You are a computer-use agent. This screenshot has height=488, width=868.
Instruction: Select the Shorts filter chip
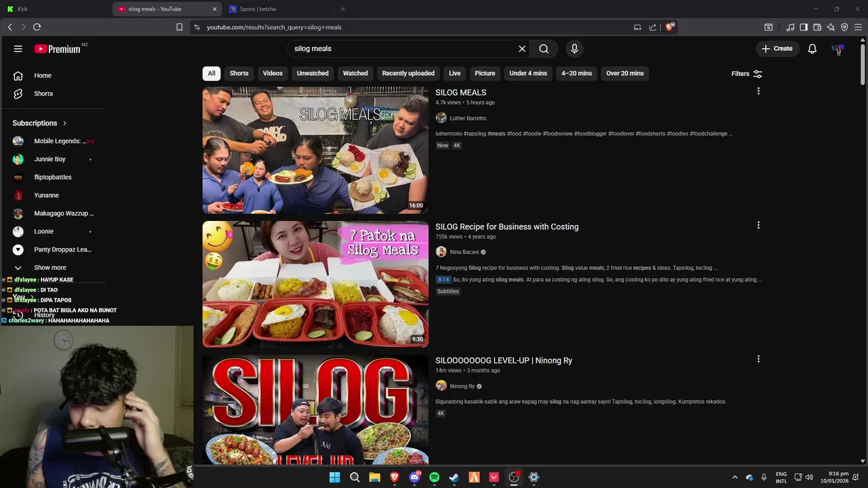tap(239, 73)
